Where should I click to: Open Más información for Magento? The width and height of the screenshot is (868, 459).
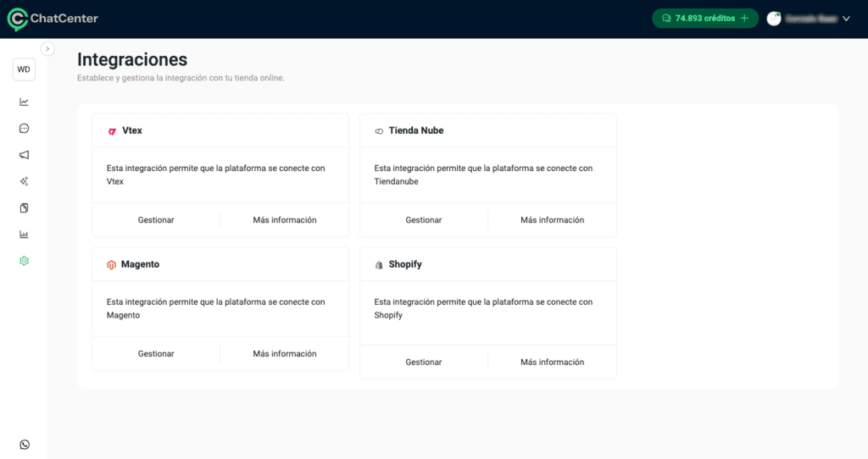pyautogui.click(x=285, y=354)
